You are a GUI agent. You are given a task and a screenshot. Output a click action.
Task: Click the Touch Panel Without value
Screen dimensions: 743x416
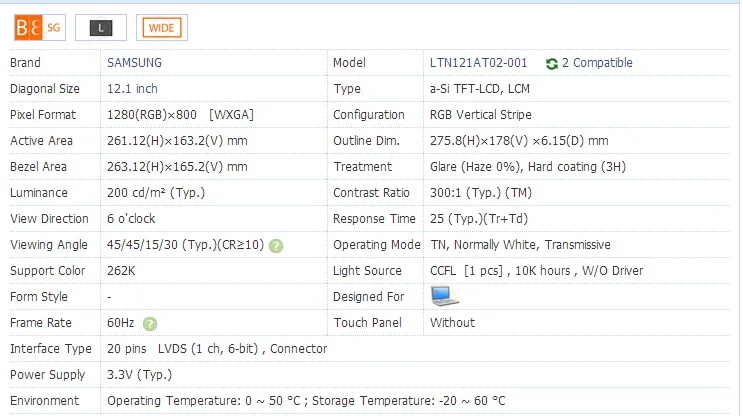(x=453, y=323)
